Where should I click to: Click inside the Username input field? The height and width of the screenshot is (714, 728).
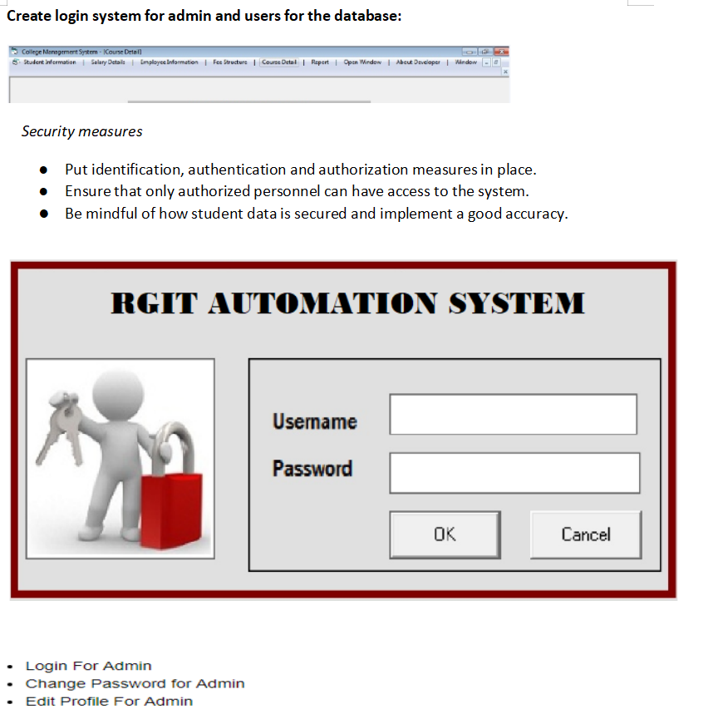(513, 413)
